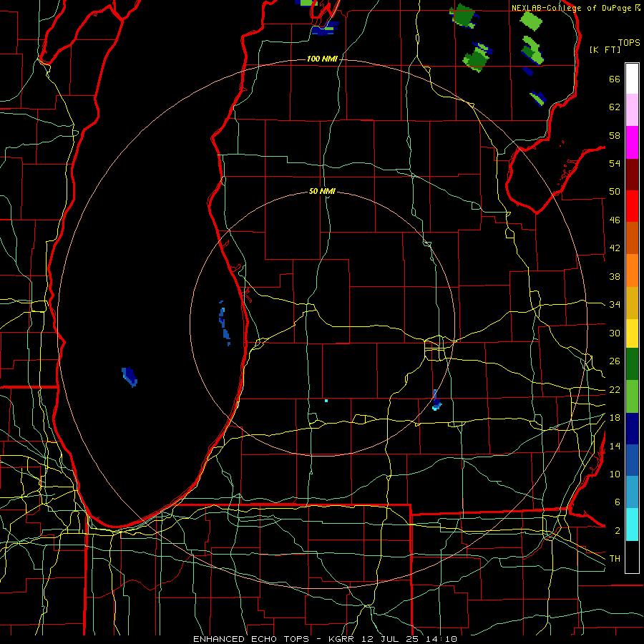Click the 22 value on the scale
The width and height of the screenshot is (644, 644).
tap(615, 389)
